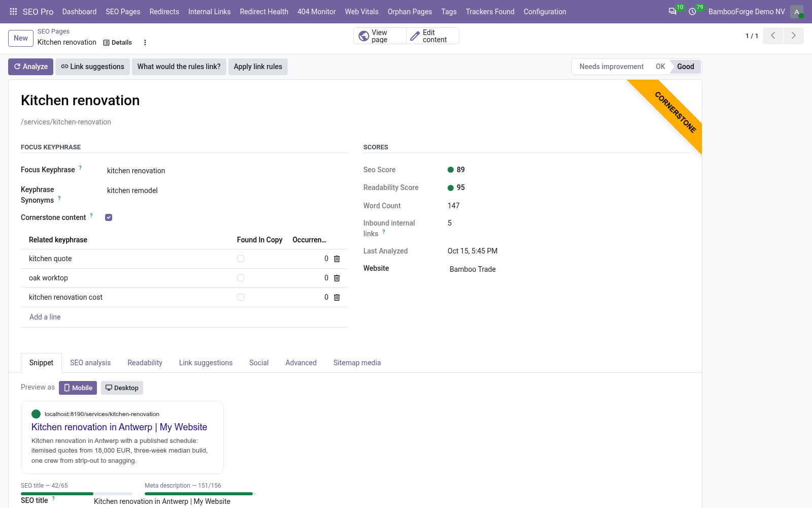Switch to the Social tab
Screen dimensions: 812x508
click(x=259, y=363)
